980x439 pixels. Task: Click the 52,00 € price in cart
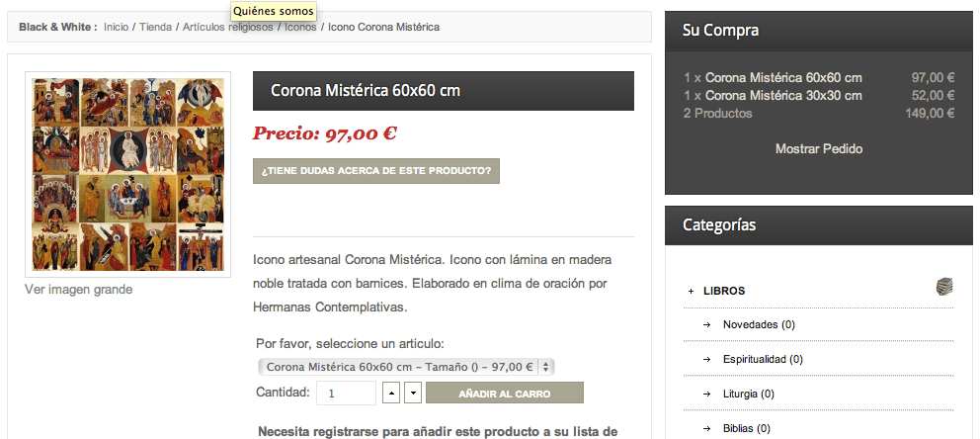point(934,96)
